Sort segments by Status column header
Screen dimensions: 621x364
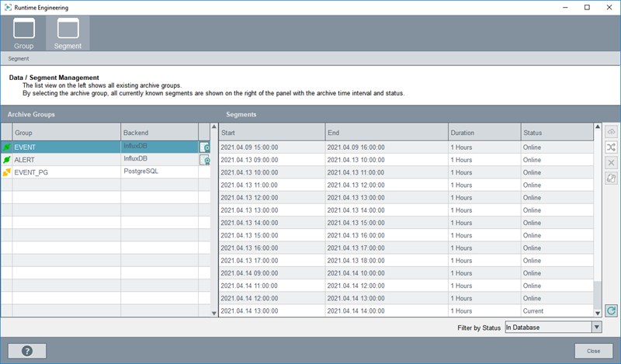(x=555, y=133)
